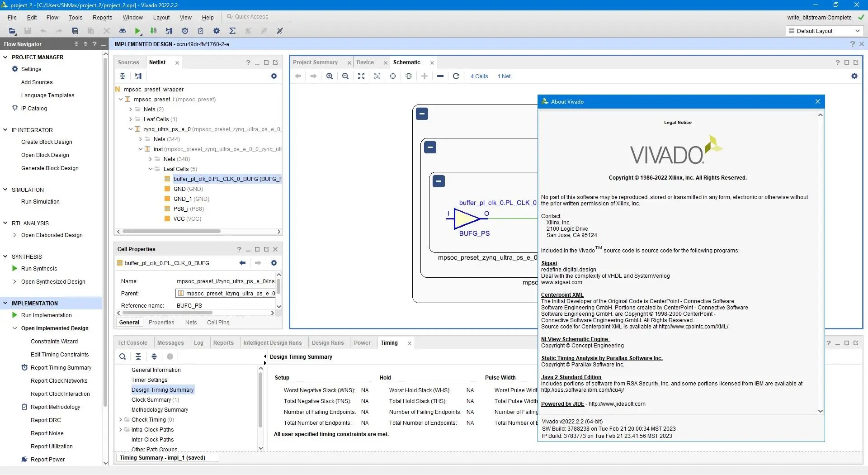Screen dimensions: 868x475
Task: Open Cell Properties settings gear
Action: pos(274,263)
